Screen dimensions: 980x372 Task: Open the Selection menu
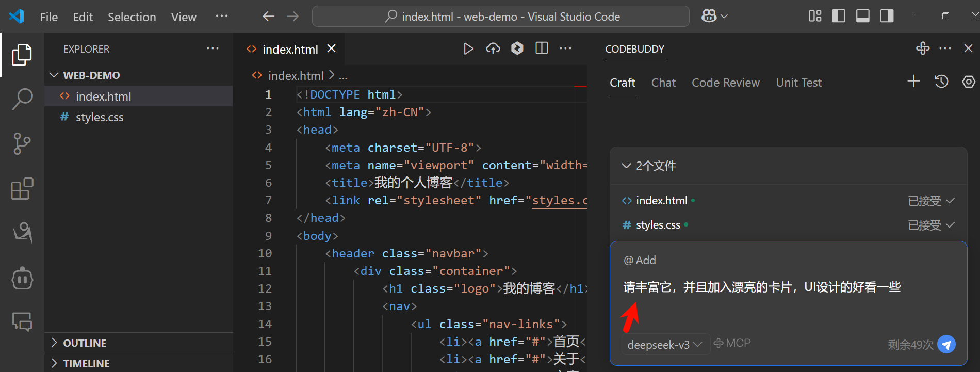[132, 17]
